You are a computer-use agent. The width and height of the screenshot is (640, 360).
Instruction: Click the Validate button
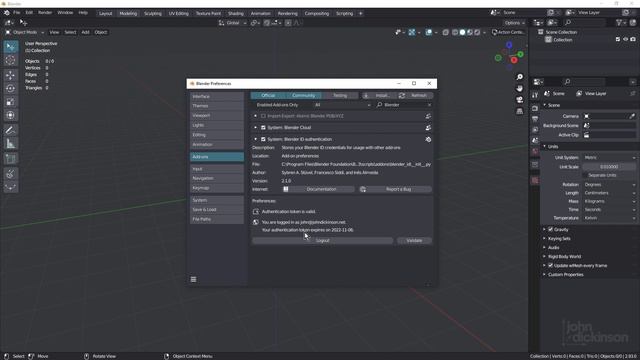click(414, 240)
